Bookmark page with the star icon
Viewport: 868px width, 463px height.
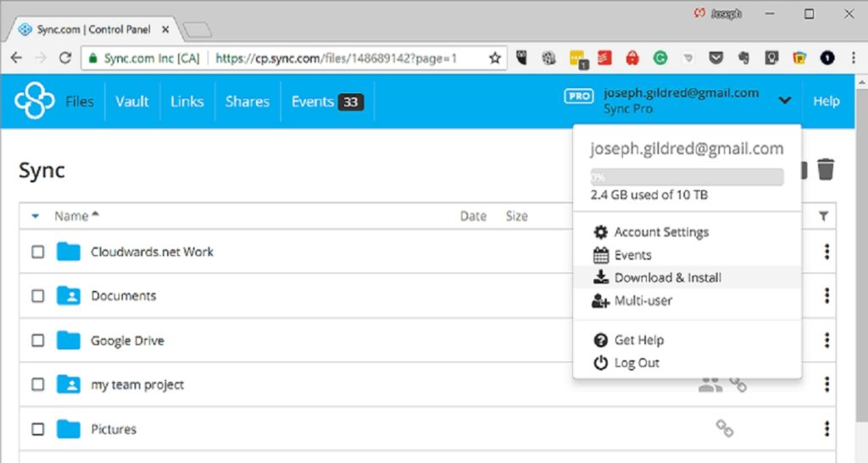pos(495,59)
